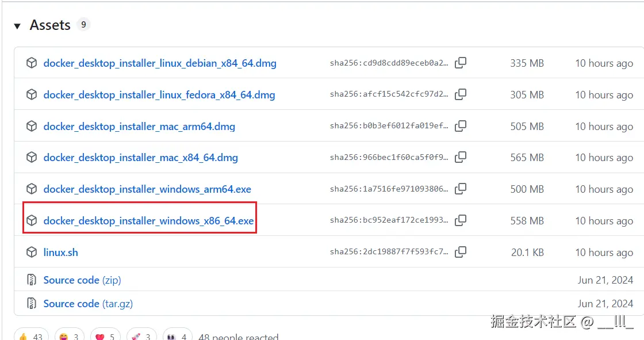Click zip file icon beside Source code (zip)
This screenshot has width=644, height=340.
(31, 280)
